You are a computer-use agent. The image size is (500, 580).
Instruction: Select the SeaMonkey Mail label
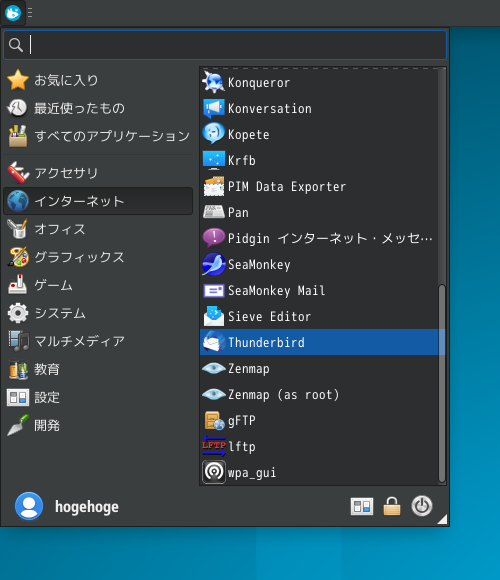coord(277,291)
